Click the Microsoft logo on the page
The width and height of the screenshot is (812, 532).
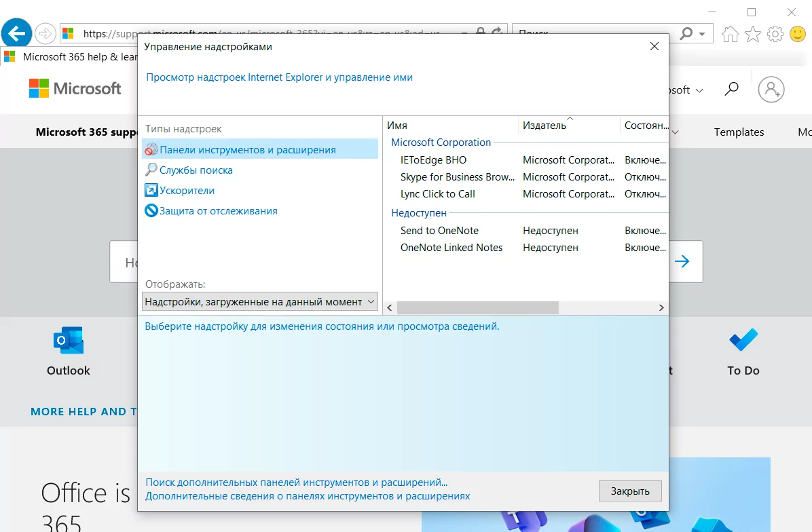tap(75, 88)
